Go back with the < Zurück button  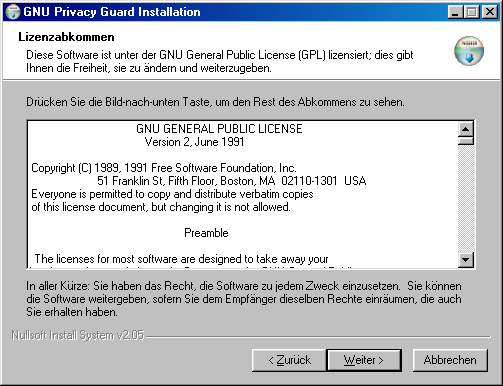pyautogui.click(x=289, y=360)
